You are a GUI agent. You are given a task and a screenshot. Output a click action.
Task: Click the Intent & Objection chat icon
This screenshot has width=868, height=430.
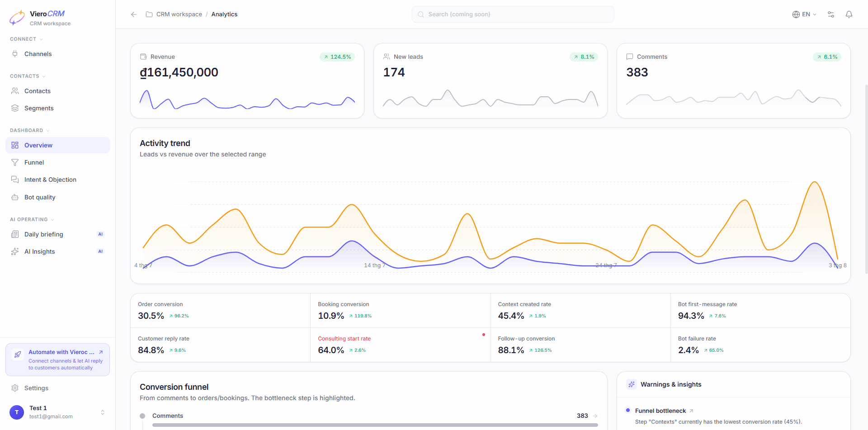(x=15, y=180)
